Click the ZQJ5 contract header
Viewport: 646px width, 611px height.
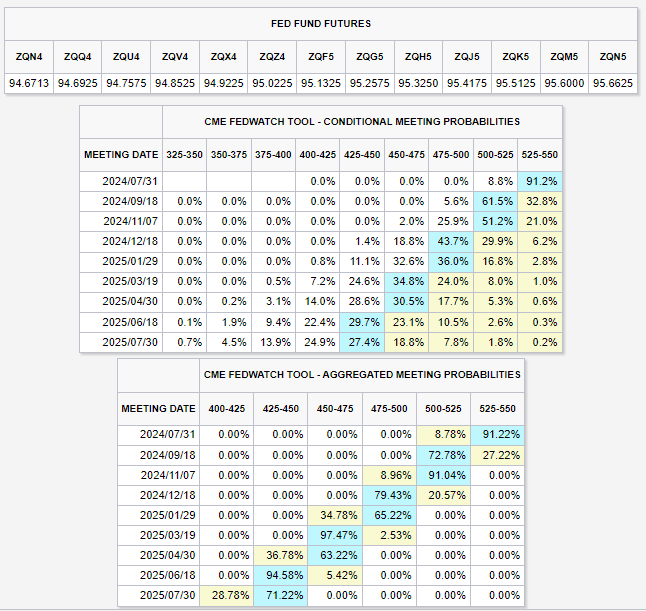click(x=467, y=56)
